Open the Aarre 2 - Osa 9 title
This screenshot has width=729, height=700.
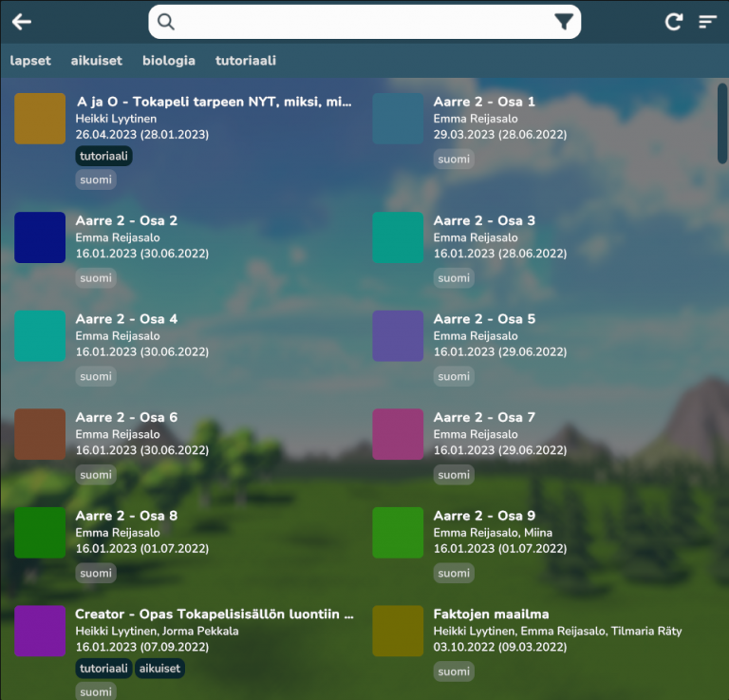(484, 516)
